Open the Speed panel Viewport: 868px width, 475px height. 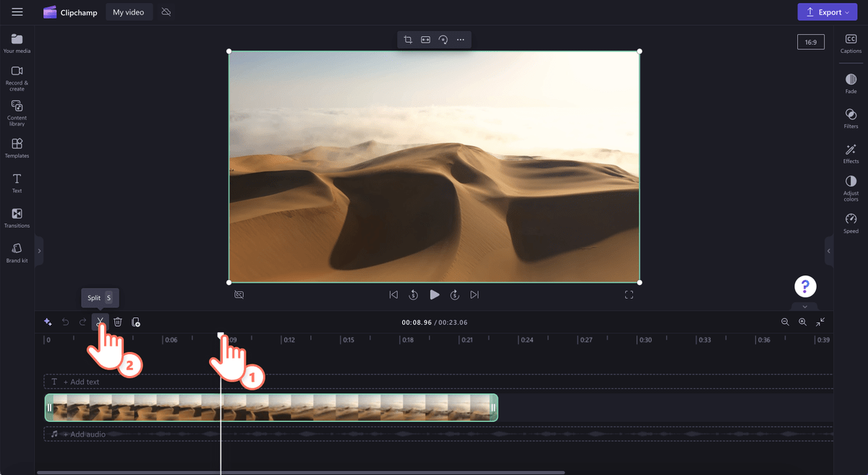pos(851,223)
